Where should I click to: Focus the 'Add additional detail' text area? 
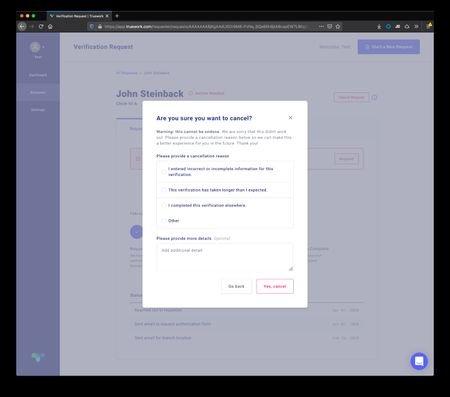(x=225, y=257)
